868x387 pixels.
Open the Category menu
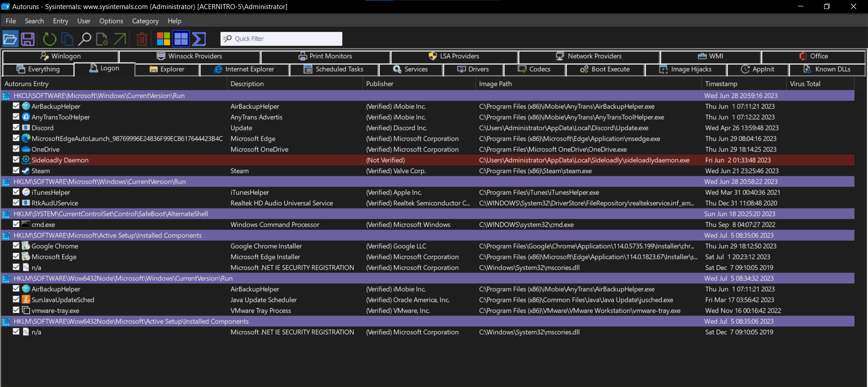pos(145,21)
